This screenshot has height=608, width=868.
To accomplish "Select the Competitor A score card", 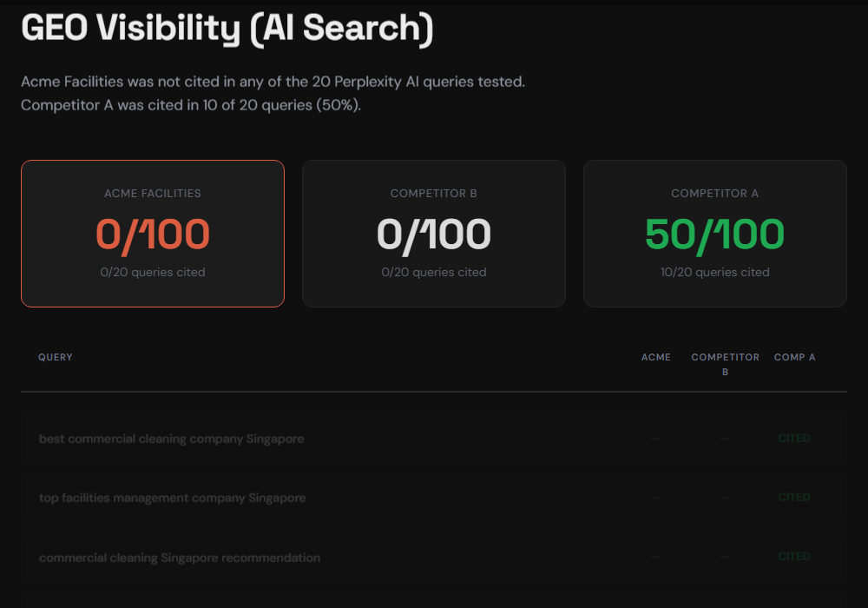I will coord(714,233).
